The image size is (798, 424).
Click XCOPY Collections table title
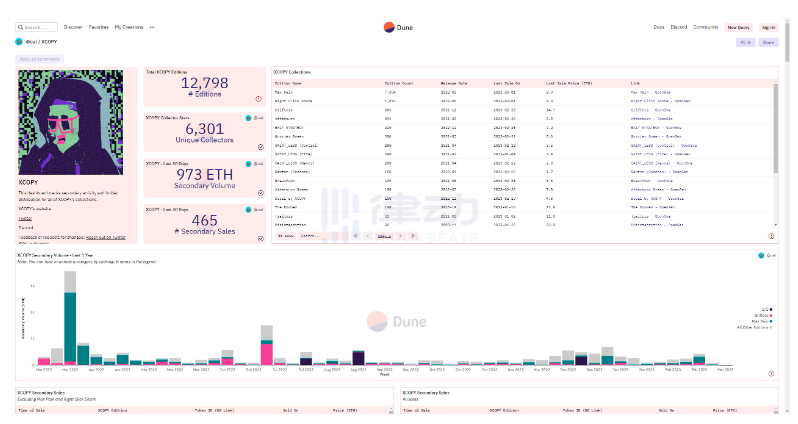coord(292,72)
